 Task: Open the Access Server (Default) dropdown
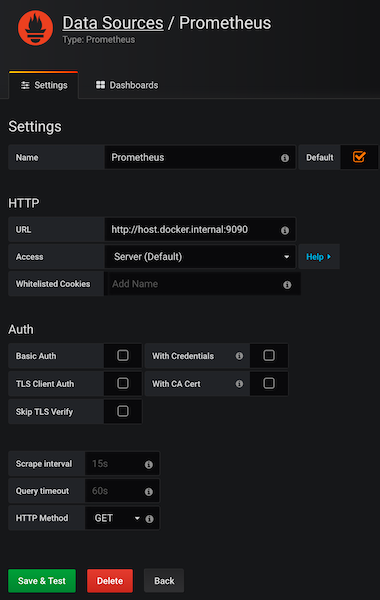[200, 257]
